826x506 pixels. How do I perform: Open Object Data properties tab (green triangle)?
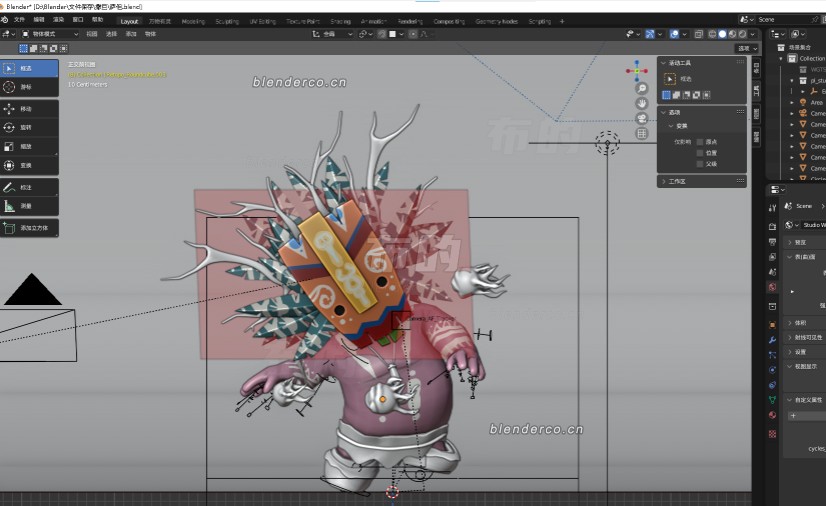[x=772, y=400]
